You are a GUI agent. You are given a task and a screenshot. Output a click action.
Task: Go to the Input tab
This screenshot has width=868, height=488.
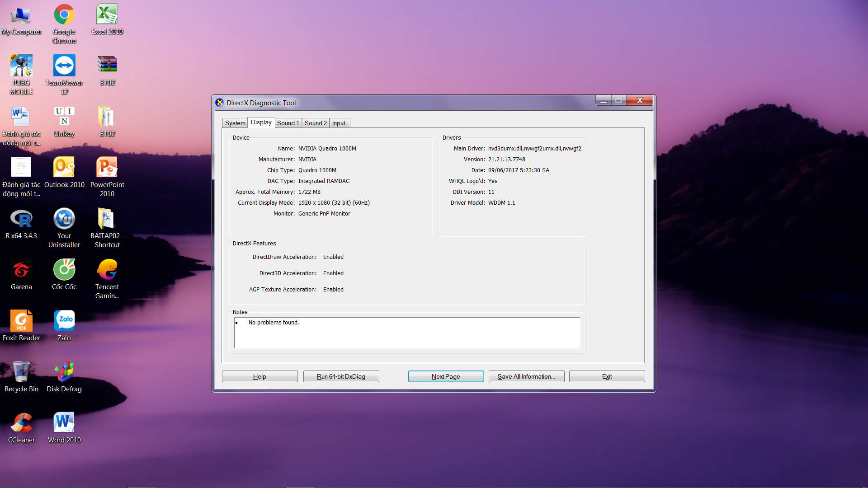(339, 123)
